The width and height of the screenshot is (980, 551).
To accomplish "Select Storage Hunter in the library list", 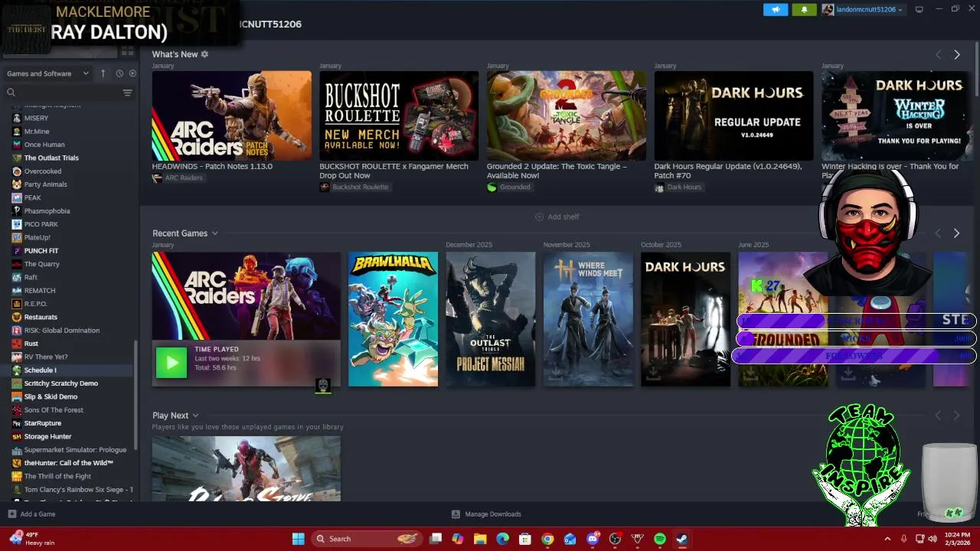I will coord(47,436).
